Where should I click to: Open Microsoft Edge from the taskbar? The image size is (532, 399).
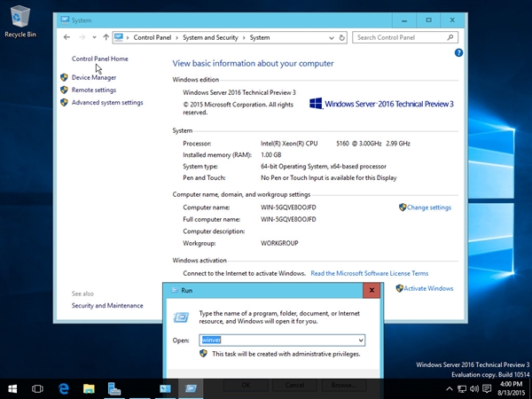[64, 388]
